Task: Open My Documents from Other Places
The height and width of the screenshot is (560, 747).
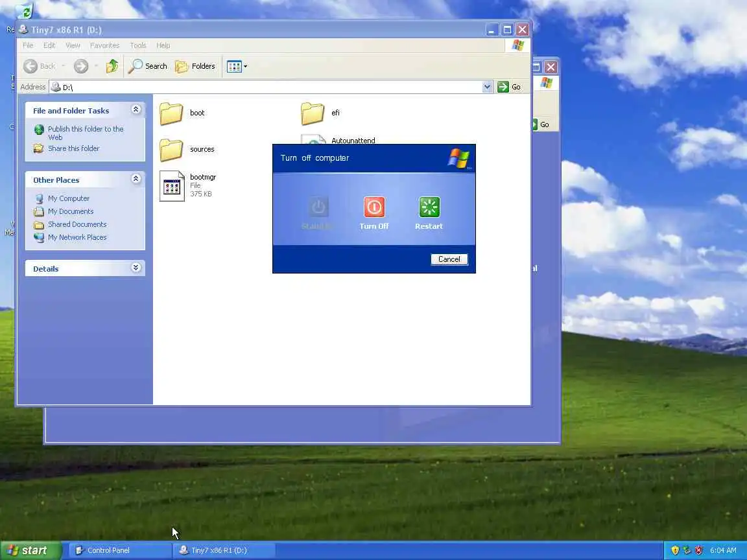Action: click(x=71, y=211)
